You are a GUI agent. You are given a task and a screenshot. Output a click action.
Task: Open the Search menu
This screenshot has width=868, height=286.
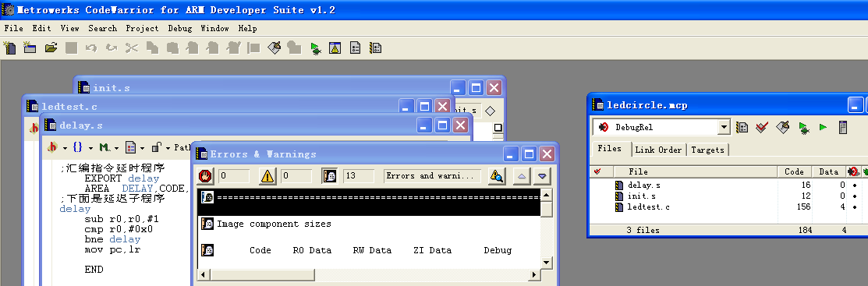coord(102,28)
